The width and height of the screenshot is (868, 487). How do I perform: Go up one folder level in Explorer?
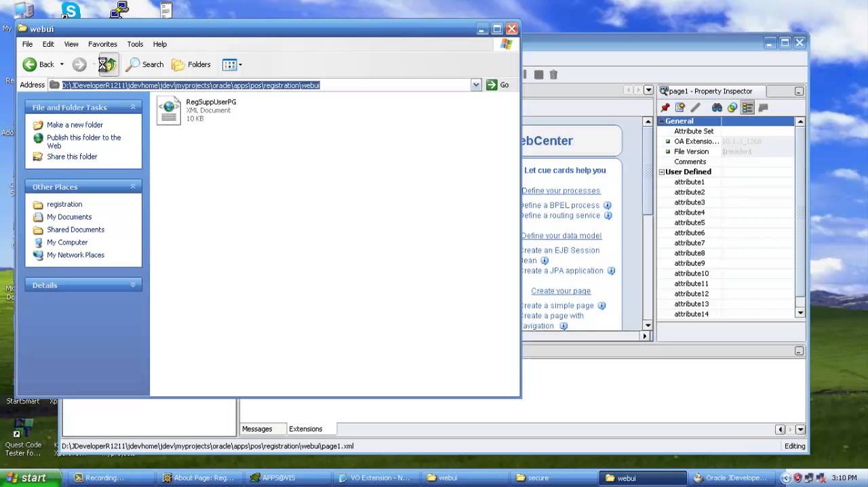(x=108, y=64)
